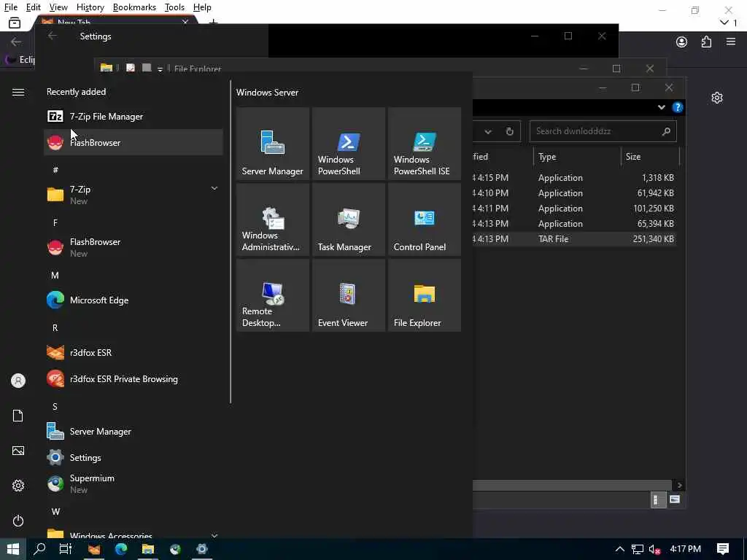Refresh the File Explorer folder
This screenshot has height=560, width=747.
(x=509, y=131)
